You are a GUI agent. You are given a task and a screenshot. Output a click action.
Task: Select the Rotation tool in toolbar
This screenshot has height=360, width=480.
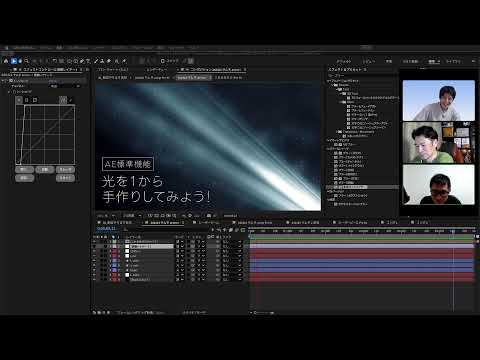click(54, 61)
